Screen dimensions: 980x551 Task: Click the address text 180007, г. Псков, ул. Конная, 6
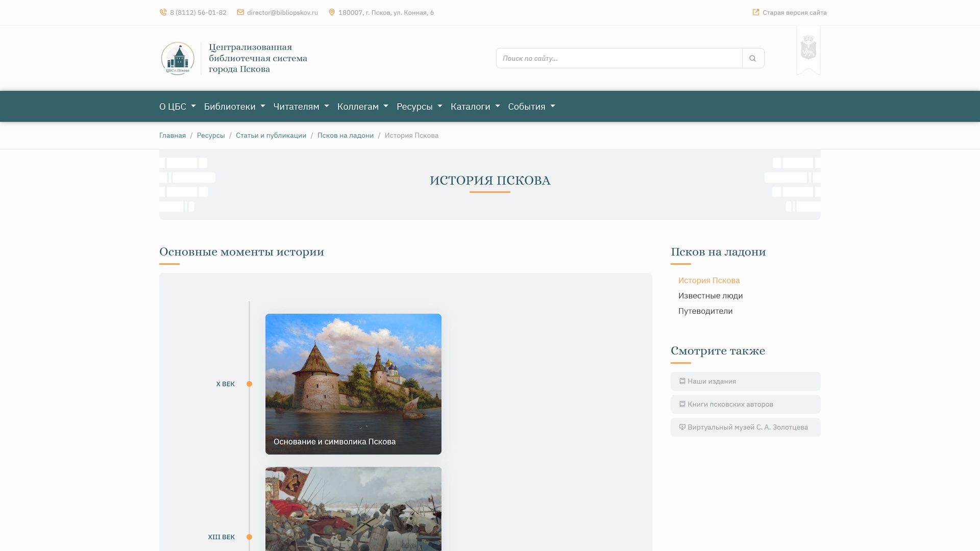[386, 12]
